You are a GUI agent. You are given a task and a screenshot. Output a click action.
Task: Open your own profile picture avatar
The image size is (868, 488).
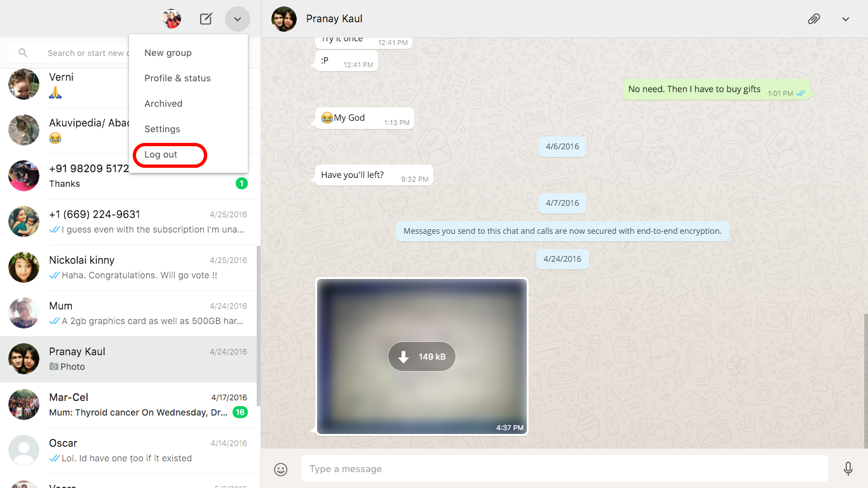click(x=171, y=18)
